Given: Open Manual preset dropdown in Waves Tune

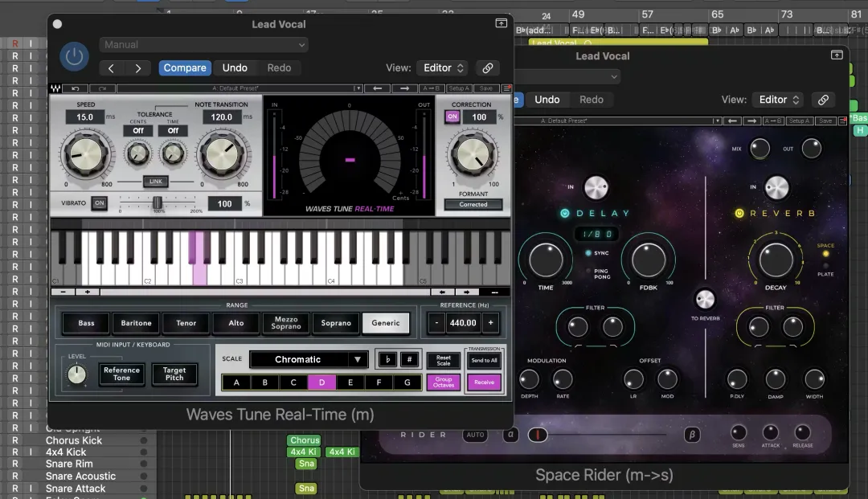Looking at the screenshot, I should 203,45.
